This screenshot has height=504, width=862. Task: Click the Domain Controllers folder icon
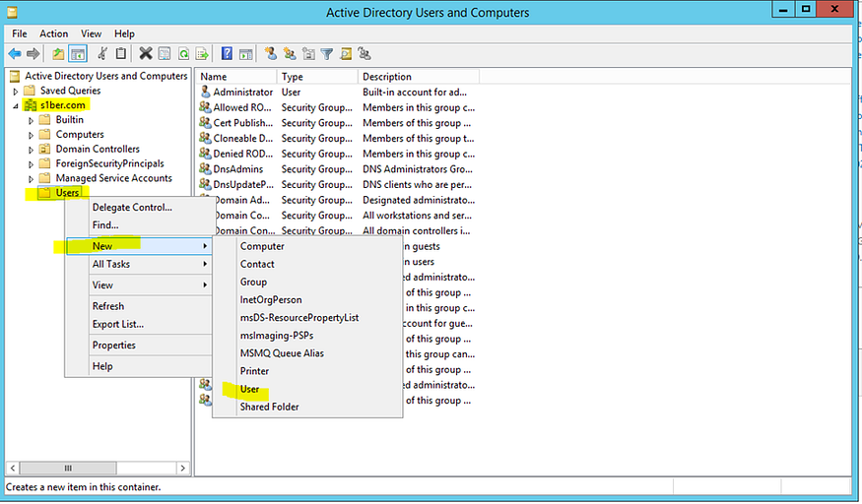[45, 149]
